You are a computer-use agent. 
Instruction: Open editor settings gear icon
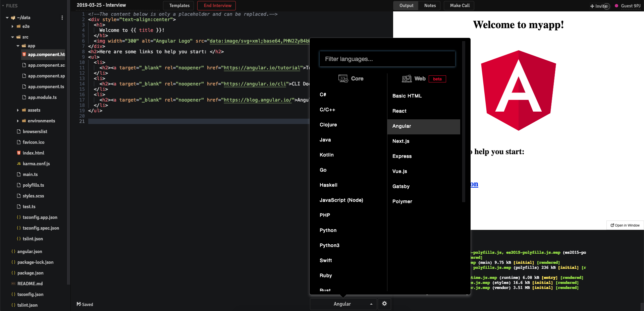click(384, 304)
